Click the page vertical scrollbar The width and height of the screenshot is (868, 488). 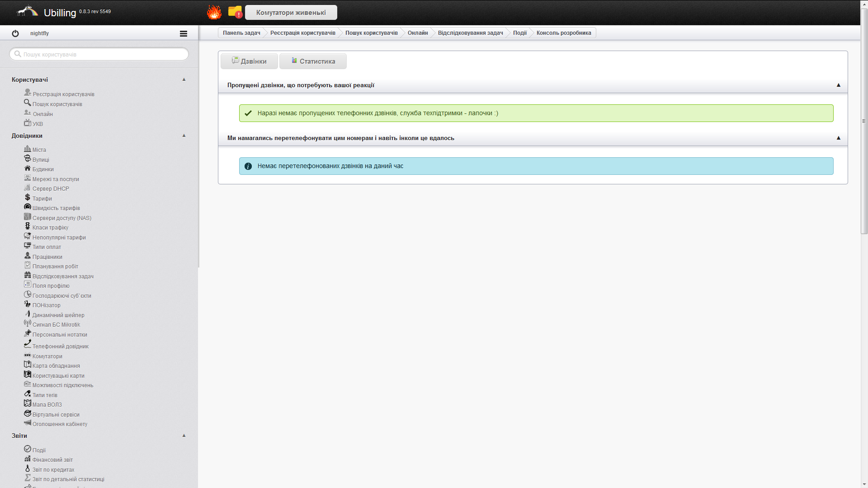864,121
